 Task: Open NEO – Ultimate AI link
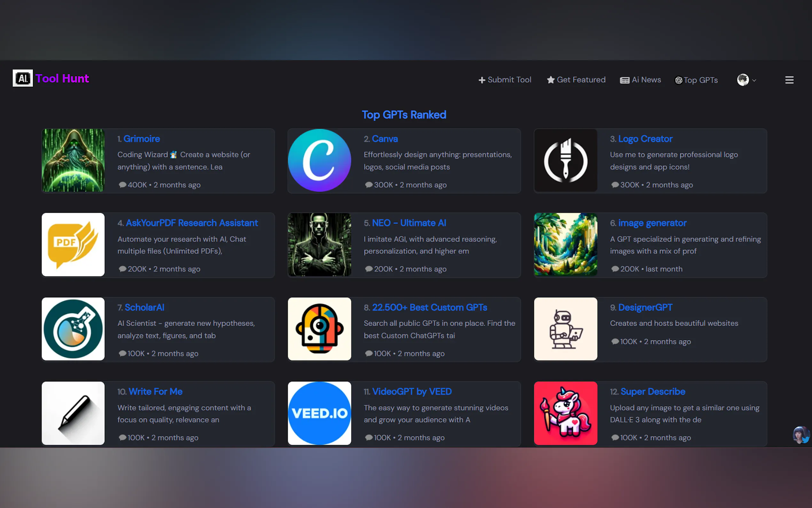409,223
